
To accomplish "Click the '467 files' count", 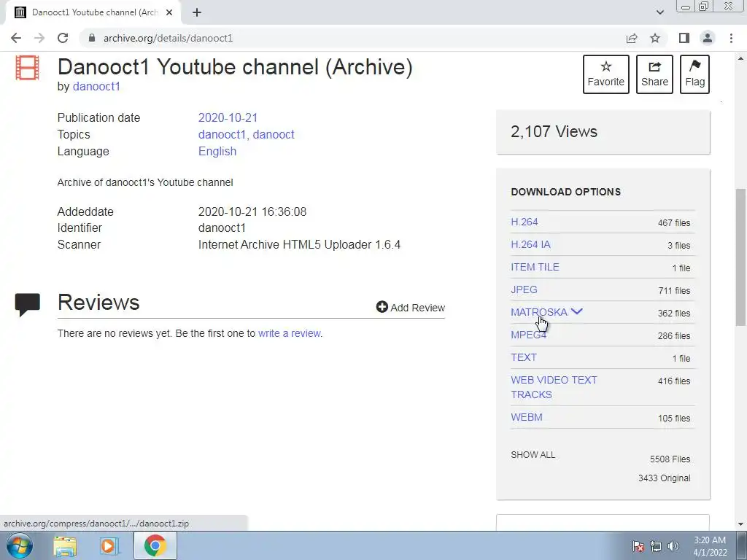I will 673,223.
